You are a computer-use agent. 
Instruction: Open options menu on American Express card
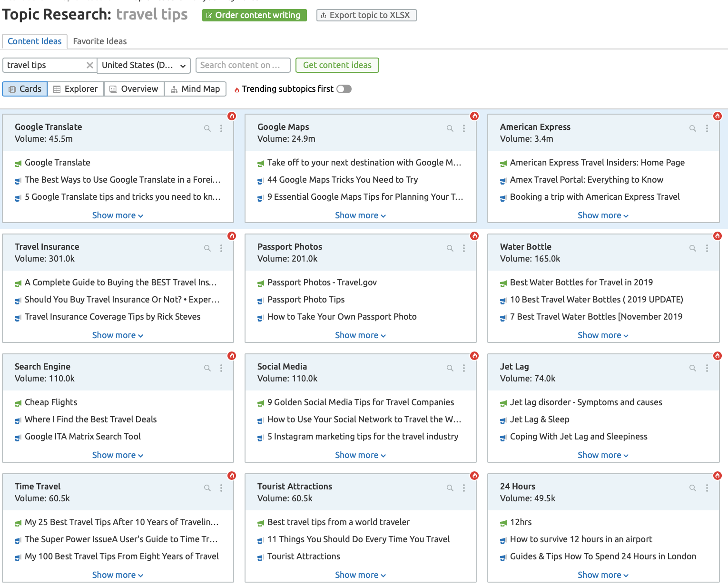[707, 128]
